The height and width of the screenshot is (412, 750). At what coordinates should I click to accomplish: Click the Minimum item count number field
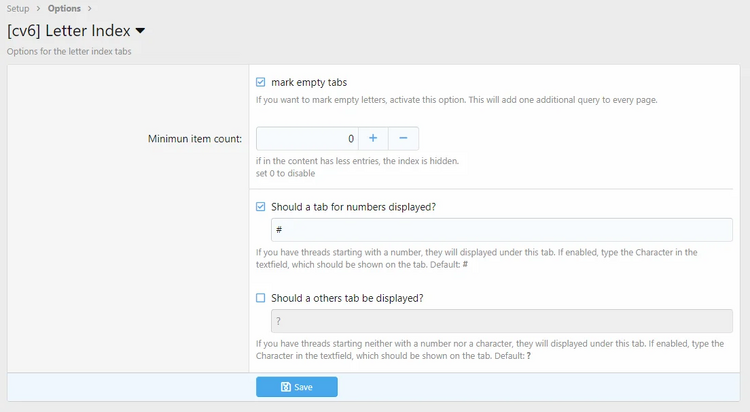(307, 139)
